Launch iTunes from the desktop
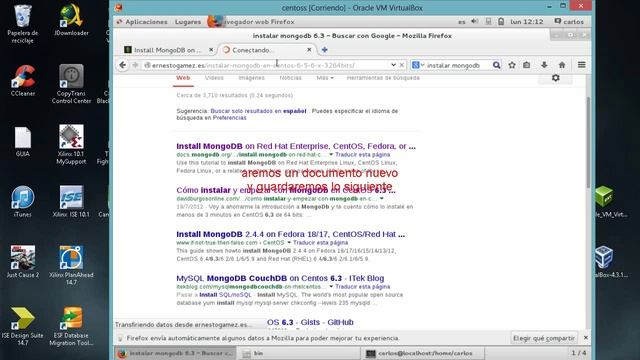640x360 pixels. 22,202
